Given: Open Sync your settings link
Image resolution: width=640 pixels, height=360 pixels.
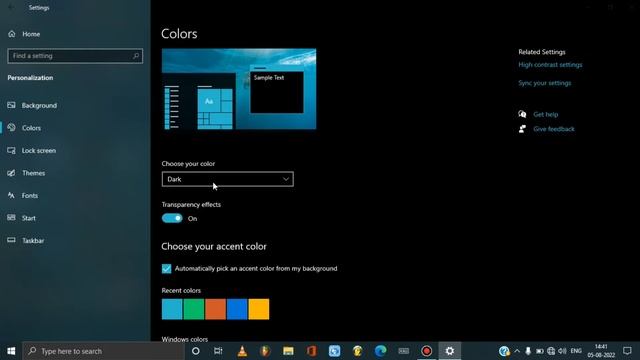Looking at the screenshot, I should click(544, 83).
